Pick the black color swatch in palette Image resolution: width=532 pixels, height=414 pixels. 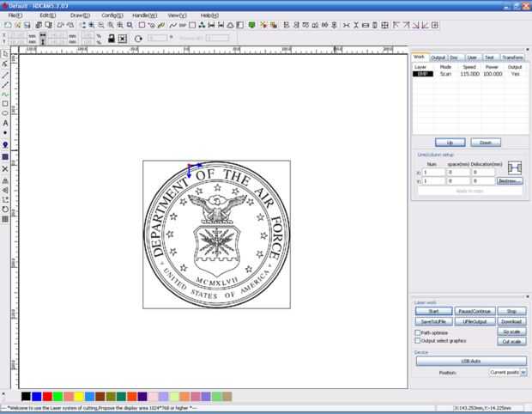(x=26, y=396)
